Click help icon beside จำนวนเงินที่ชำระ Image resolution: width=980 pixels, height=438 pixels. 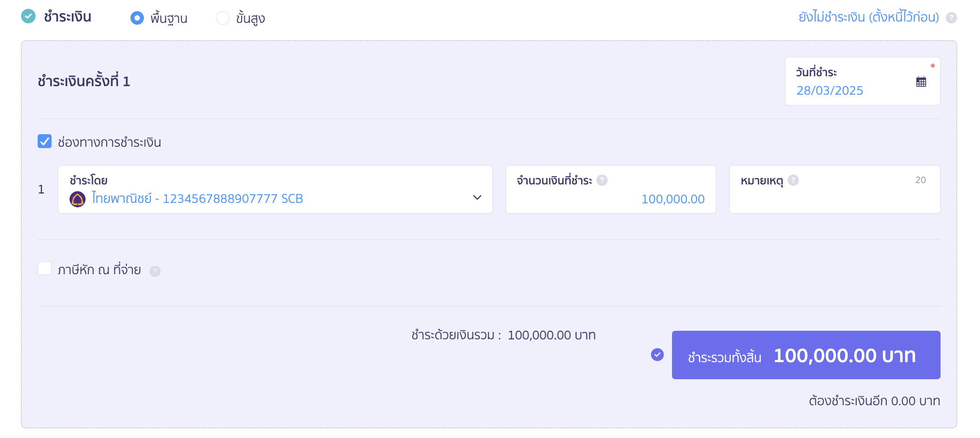tap(602, 180)
